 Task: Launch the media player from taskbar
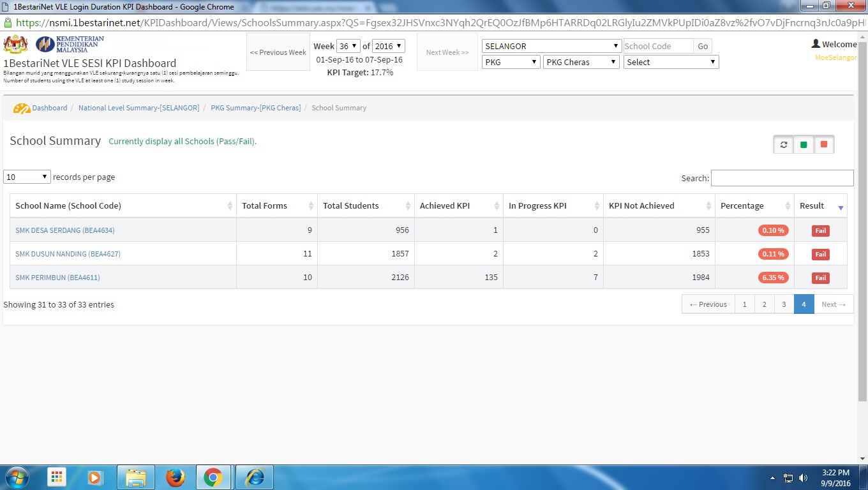point(94,477)
